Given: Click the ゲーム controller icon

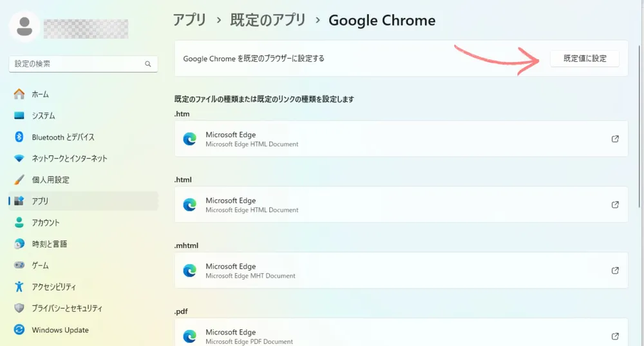Looking at the screenshot, I should [x=19, y=265].
